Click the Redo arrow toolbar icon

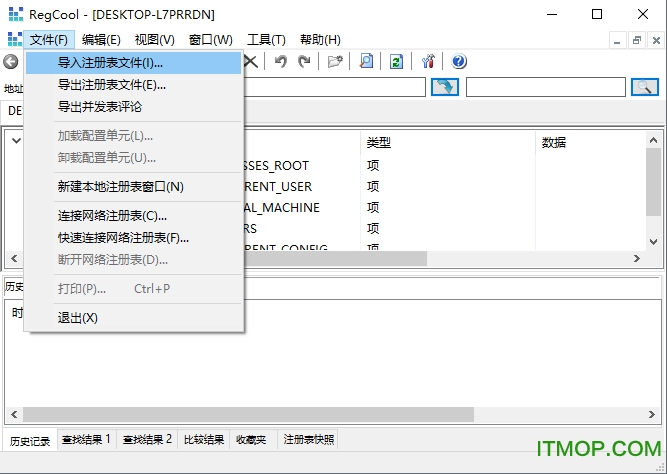coord(304,62)
